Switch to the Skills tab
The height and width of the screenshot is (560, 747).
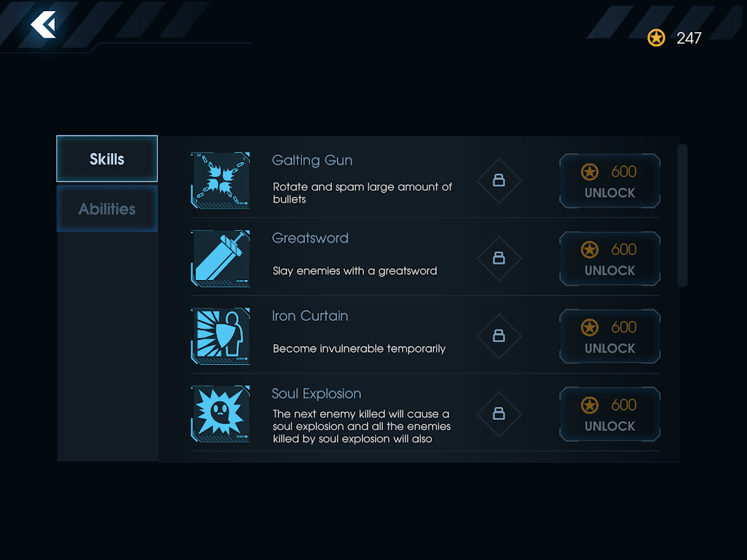point(107,159)
